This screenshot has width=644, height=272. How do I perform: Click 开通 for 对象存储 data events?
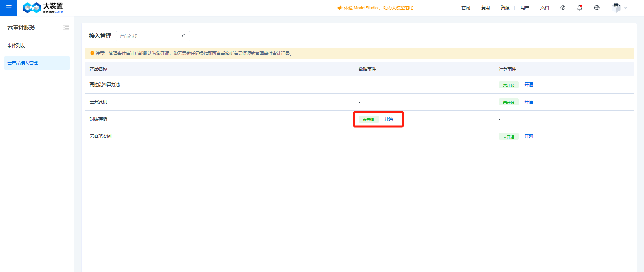[388, 119]
